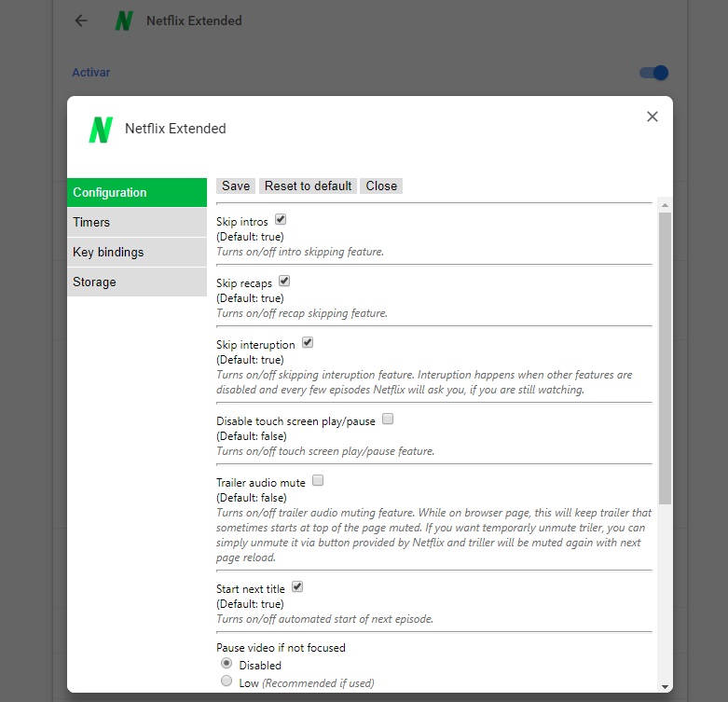Switch to the Key bindings tab
The width and height of the screenshot is (728, 702).
tap(137, 252)
